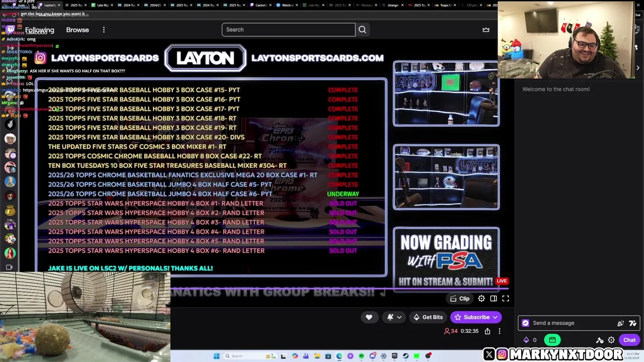The image size is (644, 362).
Task: Open the notification bell dropdown
Action: pos(394,317)
